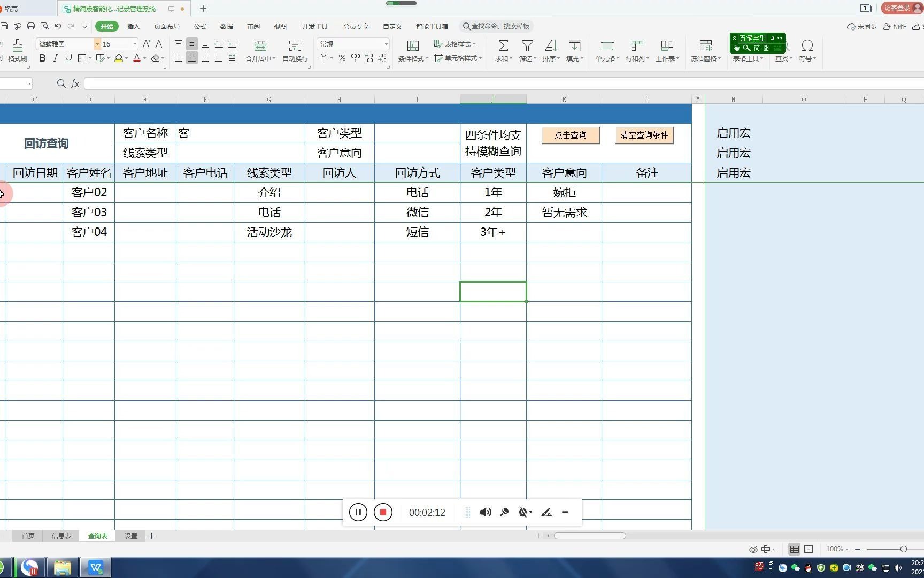Open the Worksheet tool

coord(667,50)
